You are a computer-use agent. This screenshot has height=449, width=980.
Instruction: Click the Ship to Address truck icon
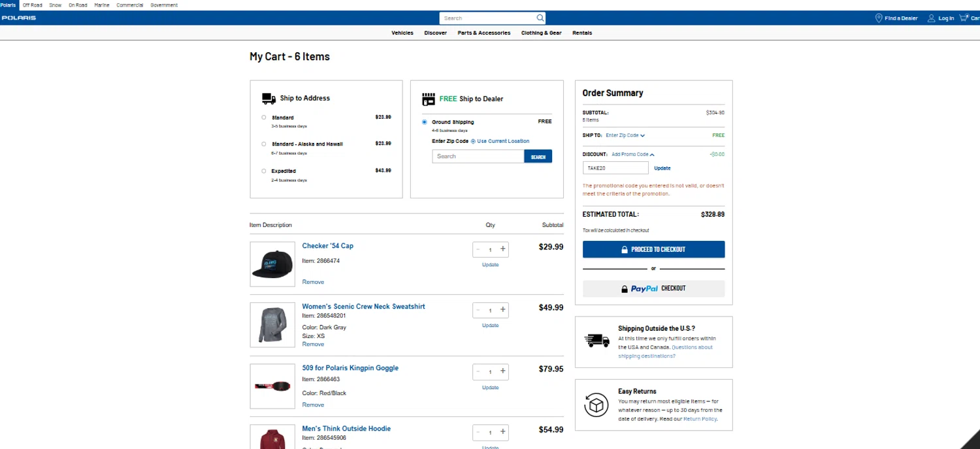(269, 99)
